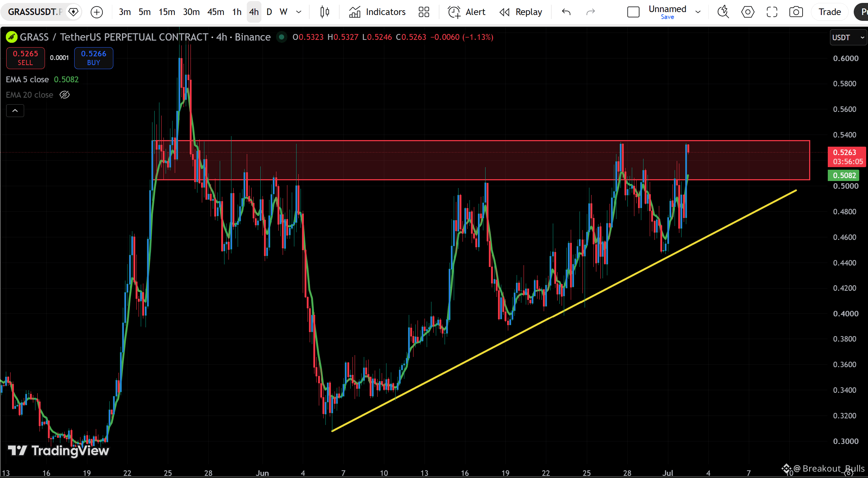Click the 0.3000 price scale label

point(846,441)
